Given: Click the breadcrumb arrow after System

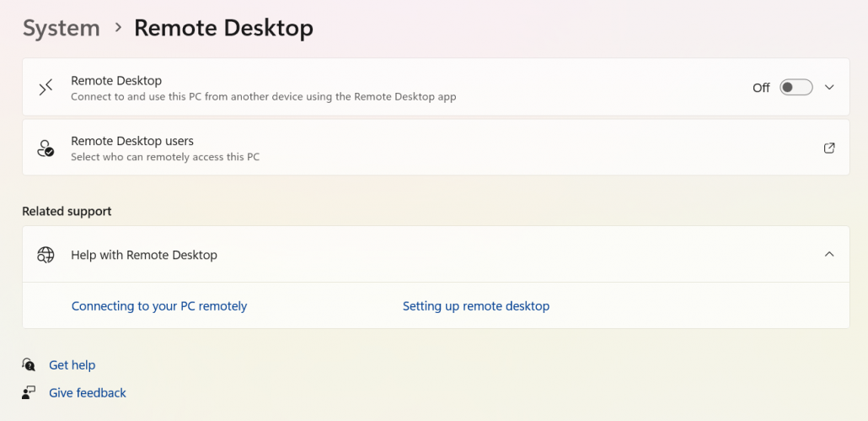Looking at the screenshot, I should click(x=117, y=28).
